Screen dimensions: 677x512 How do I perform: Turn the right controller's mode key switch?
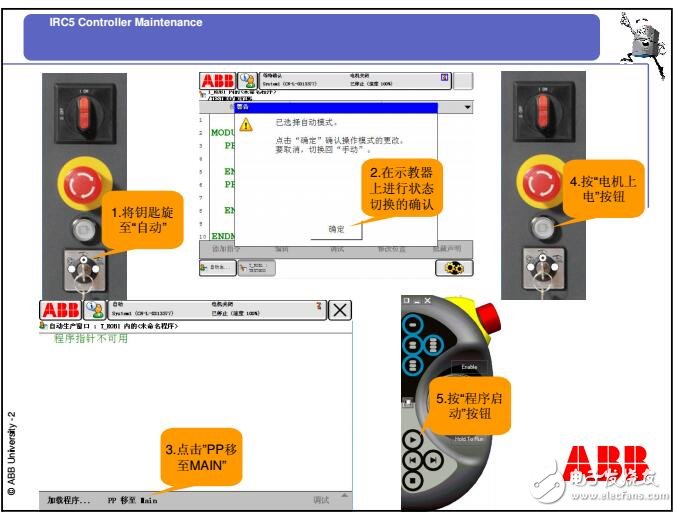click(543, 268)
